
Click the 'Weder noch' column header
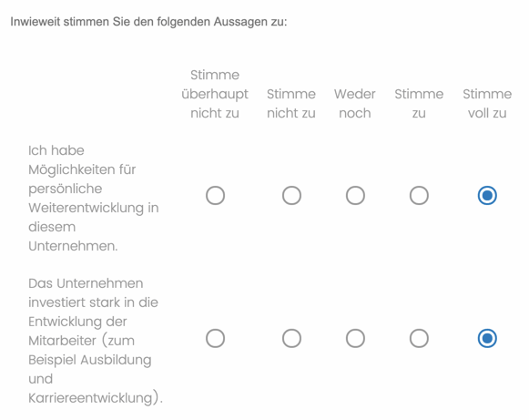click(355, 103)
